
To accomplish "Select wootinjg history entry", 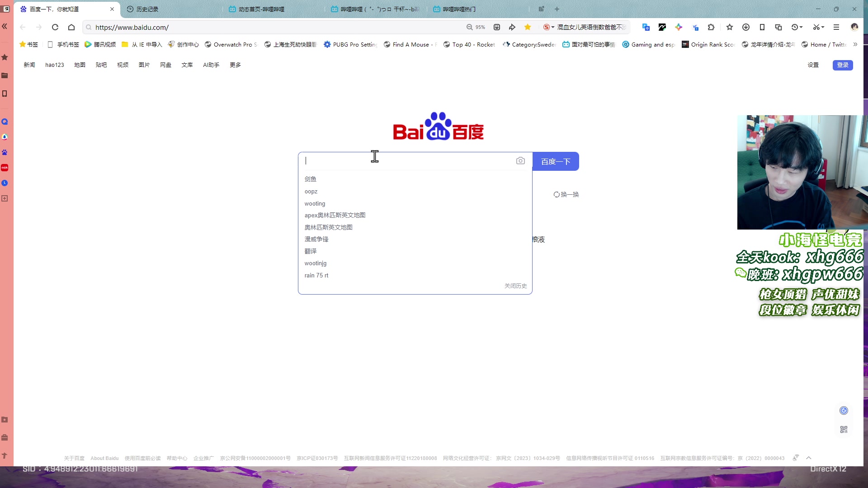I will (x=316, y=263).
